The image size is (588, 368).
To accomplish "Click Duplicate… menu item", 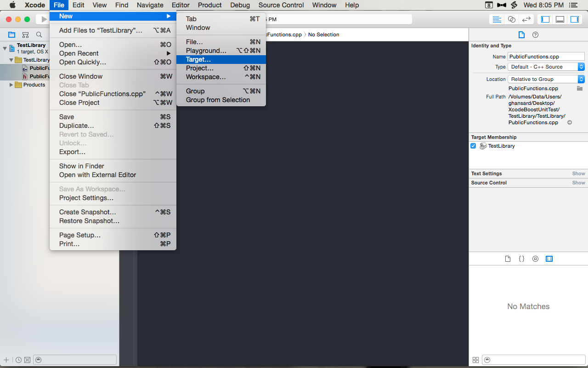I will pos(113,126).
